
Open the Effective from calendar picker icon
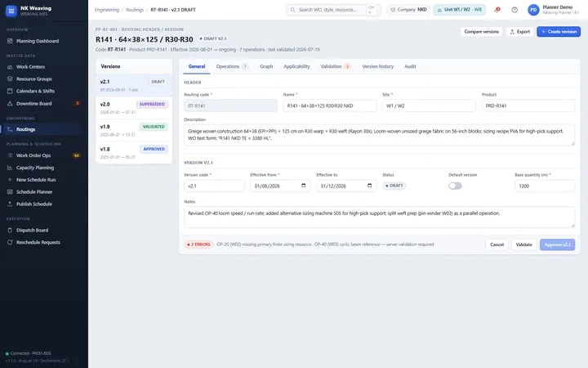(303, 186)
